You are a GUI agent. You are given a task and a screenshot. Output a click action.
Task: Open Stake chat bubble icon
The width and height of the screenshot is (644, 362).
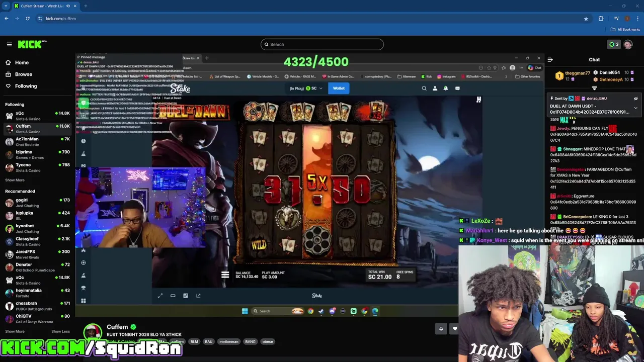(457, 88)
